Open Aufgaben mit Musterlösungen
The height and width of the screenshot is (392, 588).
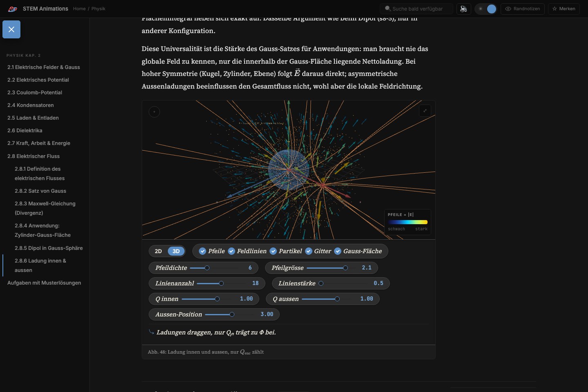tap(44, 283)
